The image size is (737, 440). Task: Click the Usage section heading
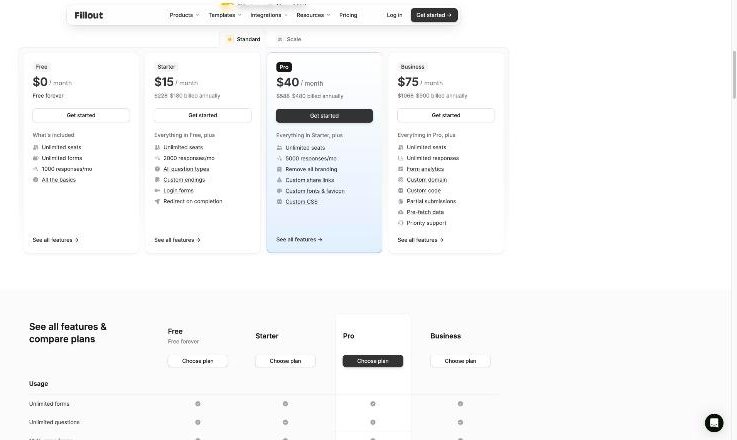click(x=39, y=384)
